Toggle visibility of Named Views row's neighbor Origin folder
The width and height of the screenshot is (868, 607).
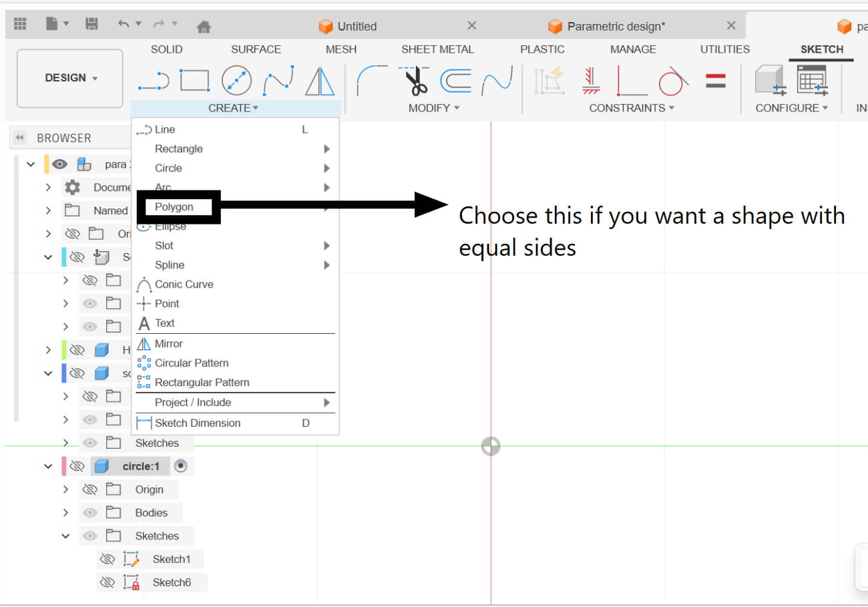click(x=73, y=234)
